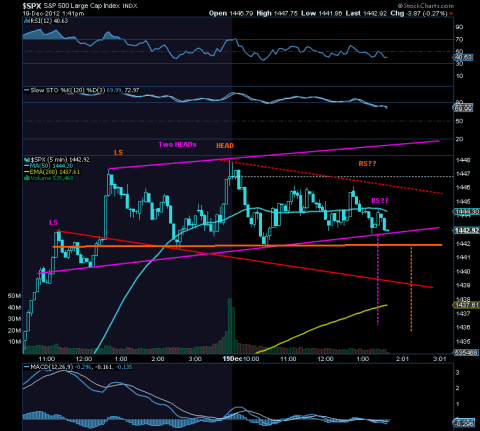The width and height of the screenshot is (480, 431).
Task: Click the 1437.61 EMA price tag
Action: (x=467, y=305)
